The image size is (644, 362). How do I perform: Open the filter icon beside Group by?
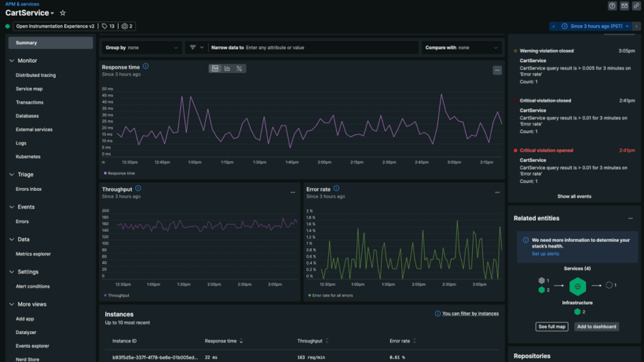pyautogui.click(x=192, y=47)
